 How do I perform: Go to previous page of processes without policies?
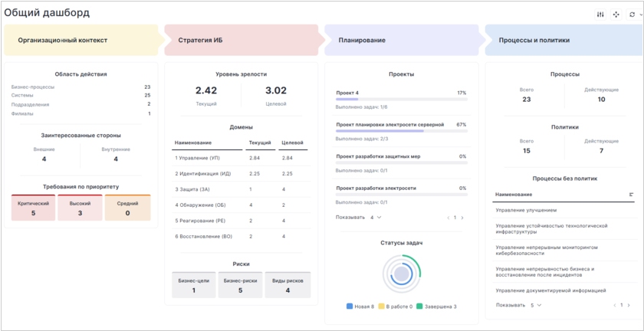tap(613, 305)
